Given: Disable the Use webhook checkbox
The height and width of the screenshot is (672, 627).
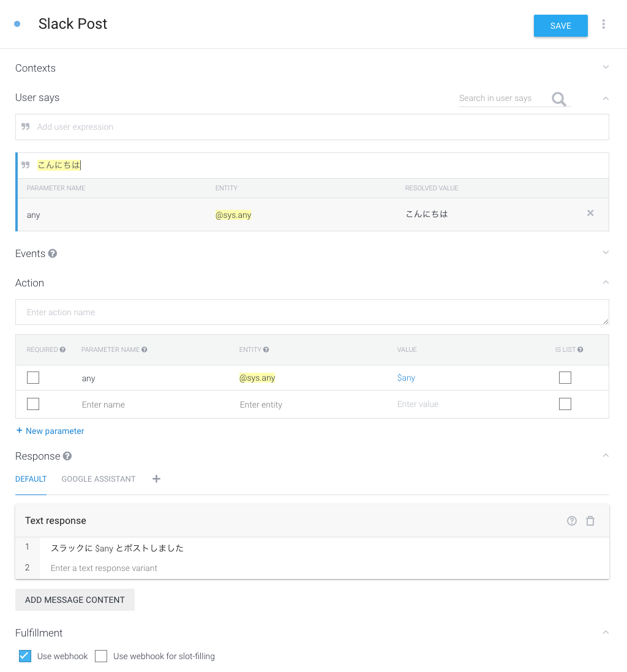Looking at the screenshot, I should pyautogui.click(x=25, y=656).
